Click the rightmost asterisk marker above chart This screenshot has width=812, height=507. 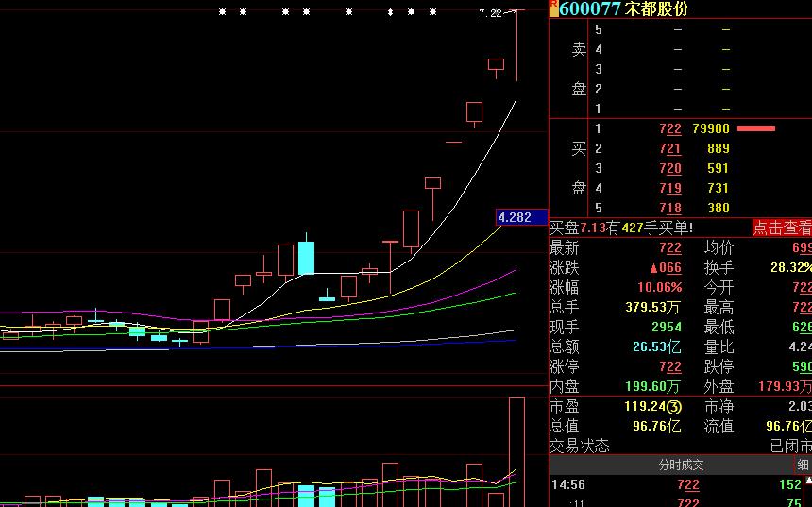pos(432,13)
